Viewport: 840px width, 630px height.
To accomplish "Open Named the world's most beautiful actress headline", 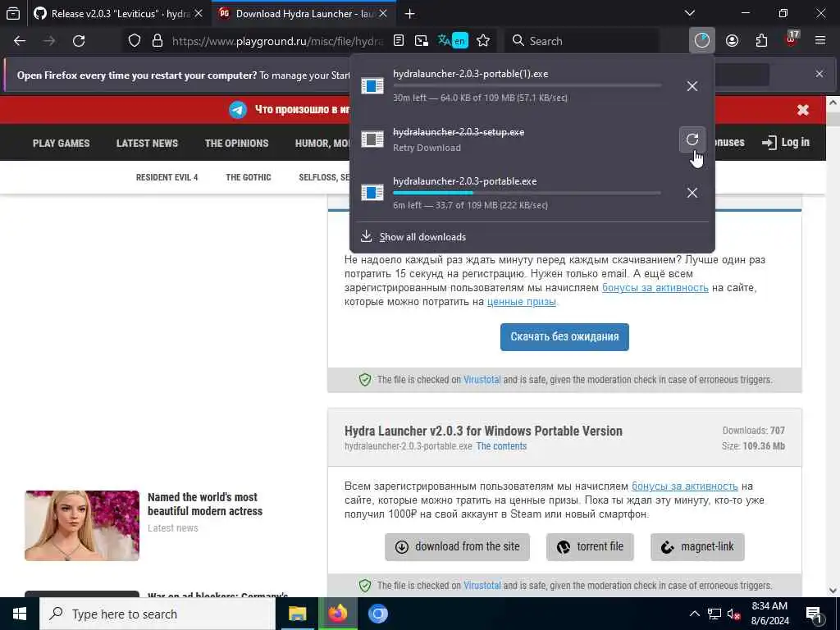I will point(204,504).
